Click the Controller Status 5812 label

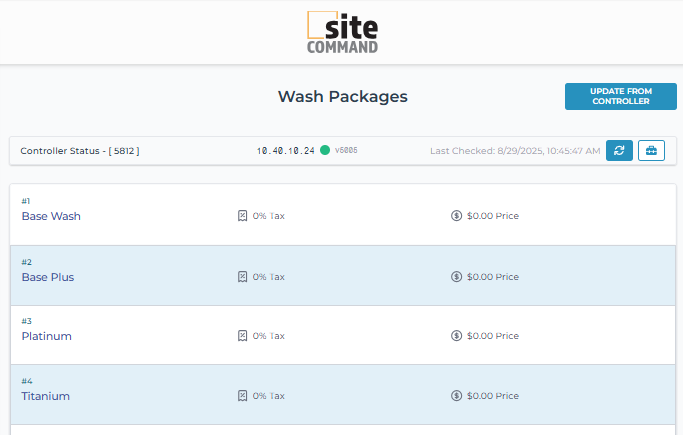[80, 151]
